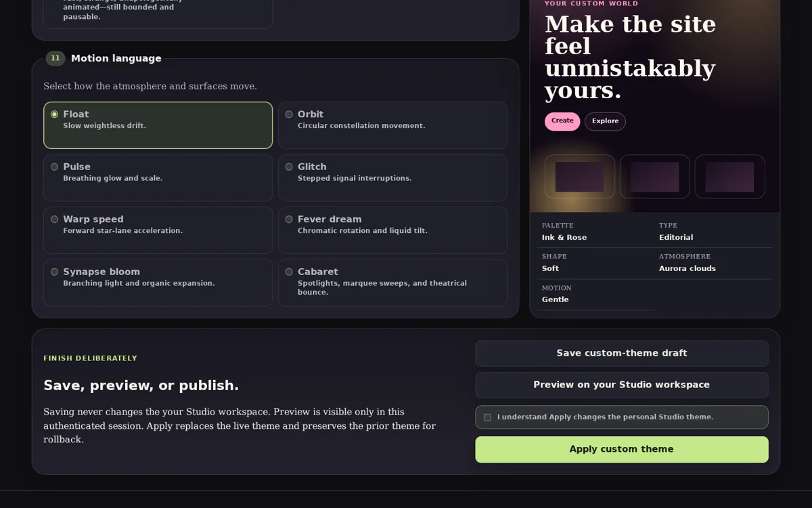
Task: Select the Orbit motion radio option
Action: [x=289, y=114]
